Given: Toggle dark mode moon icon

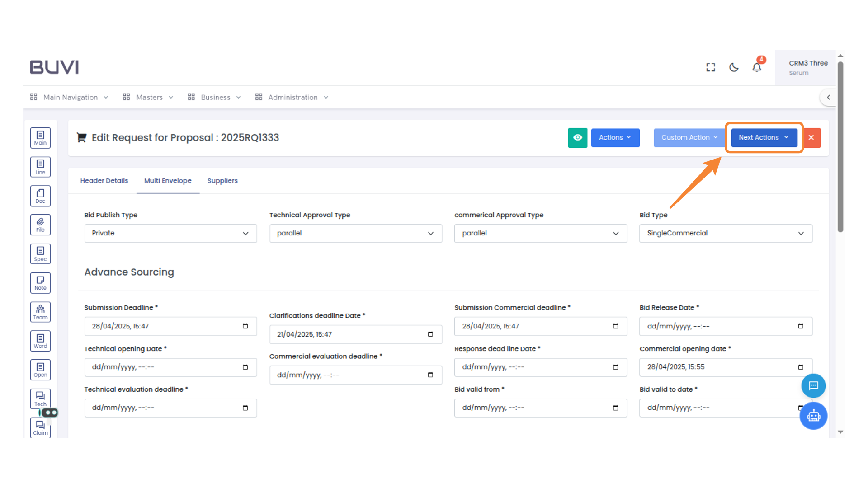Looking at the screenshot, I should tap(734, 67).
